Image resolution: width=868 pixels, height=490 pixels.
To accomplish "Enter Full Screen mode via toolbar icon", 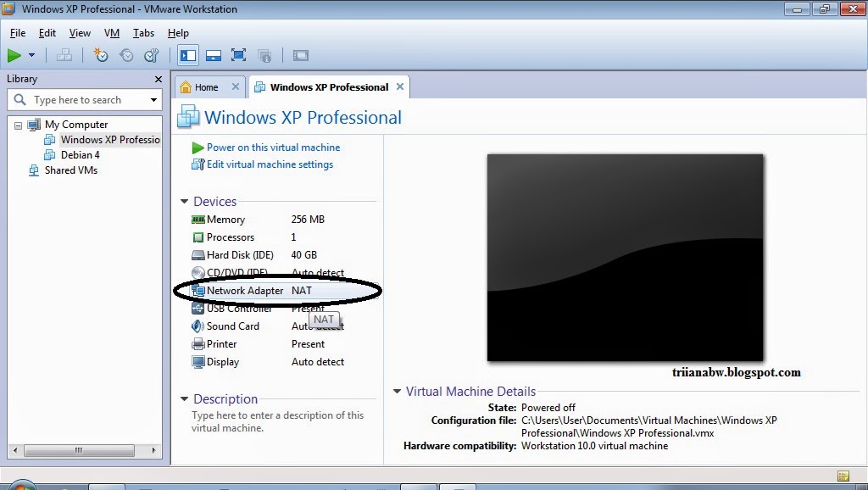I will pyautogui.click(x=238, y=54).
